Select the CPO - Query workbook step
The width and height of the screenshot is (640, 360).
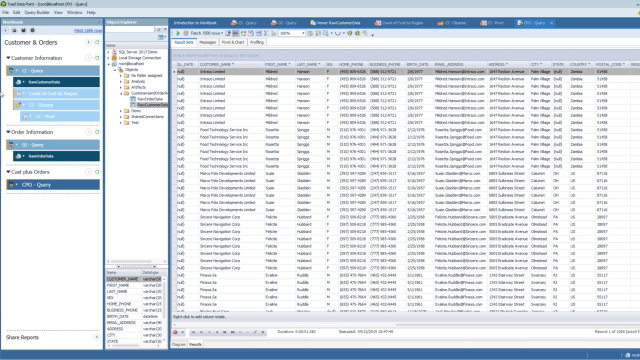[53, 184]
